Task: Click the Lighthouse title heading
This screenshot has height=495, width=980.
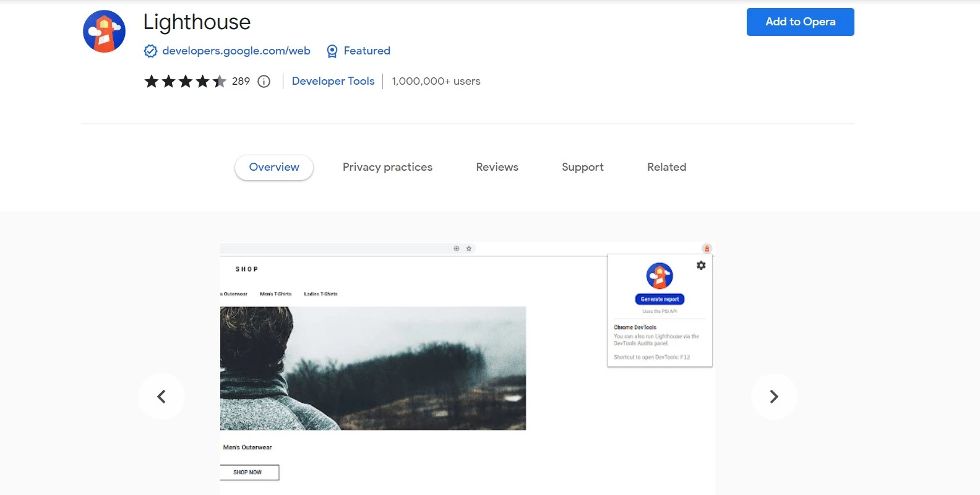Action: point(197,22)
